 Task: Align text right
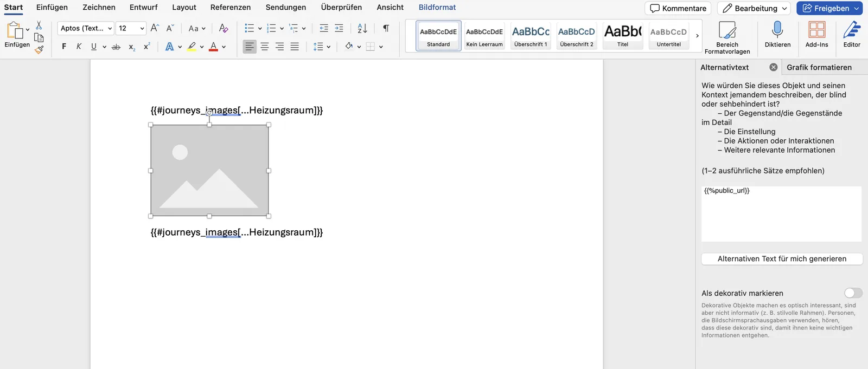point(279,47)
